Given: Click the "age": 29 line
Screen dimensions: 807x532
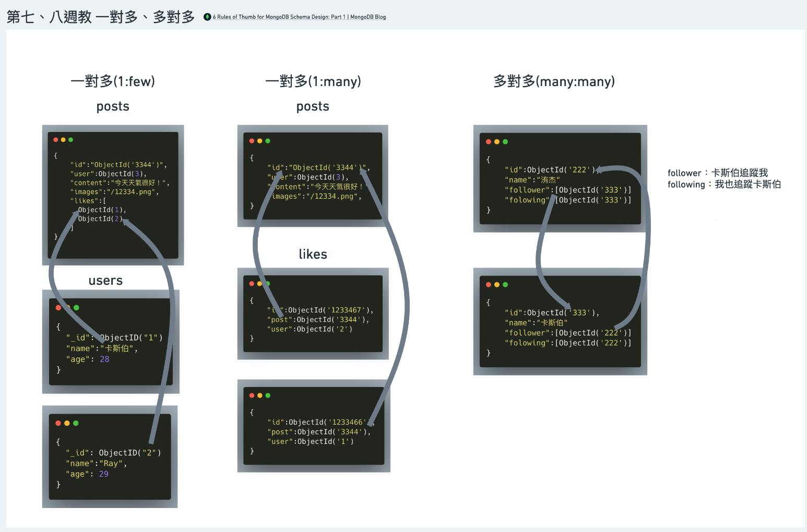Looking at the screenshot, I should pos(87,474).
